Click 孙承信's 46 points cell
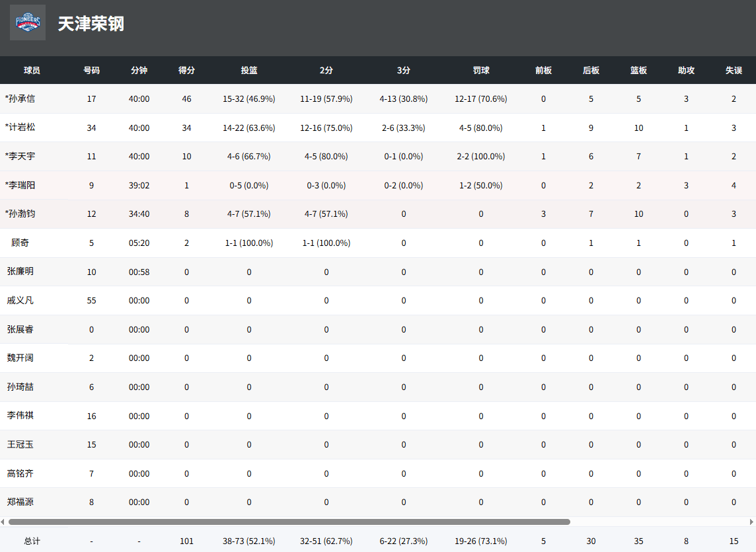This screenshot has height=552, width=756. [186, 99]
